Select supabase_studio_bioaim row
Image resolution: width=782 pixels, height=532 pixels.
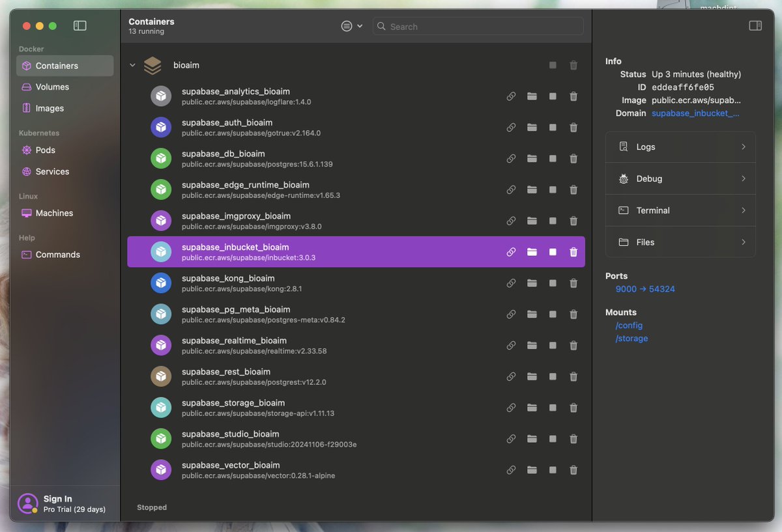click(356, 439)
